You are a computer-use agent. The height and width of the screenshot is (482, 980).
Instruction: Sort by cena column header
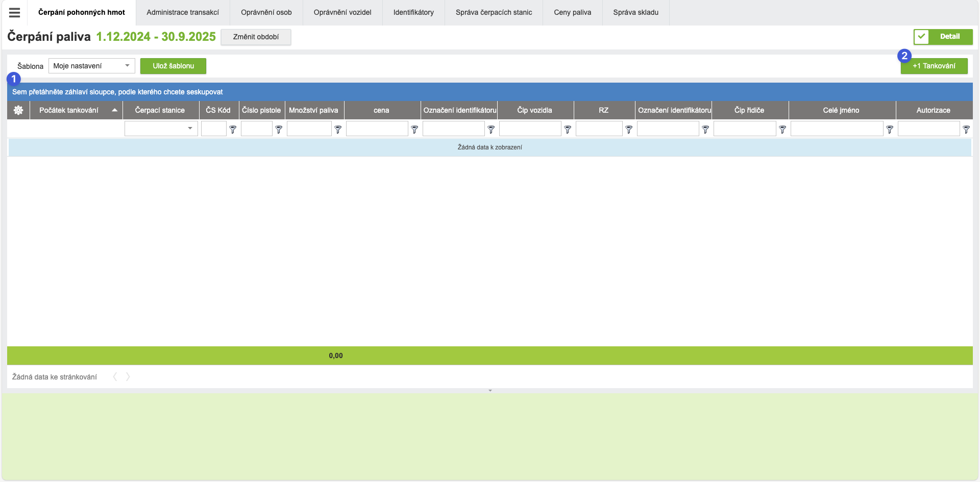(x=381, y=110)
